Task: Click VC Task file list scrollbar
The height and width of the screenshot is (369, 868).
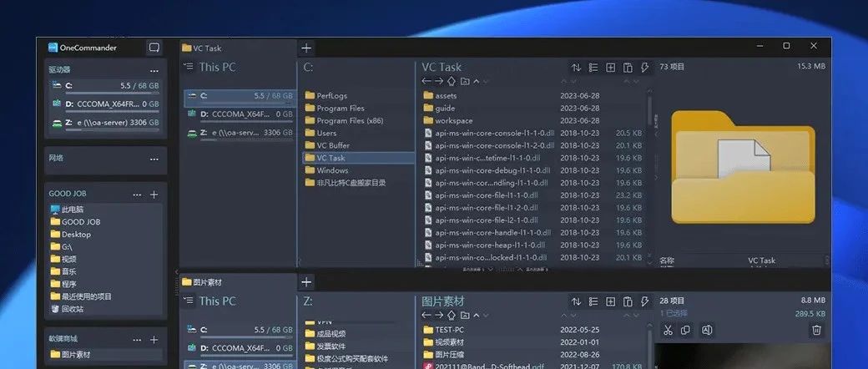Action: [x=648, y=111]
